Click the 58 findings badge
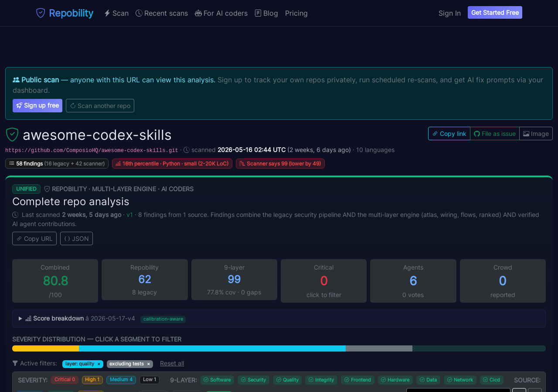 57,163
